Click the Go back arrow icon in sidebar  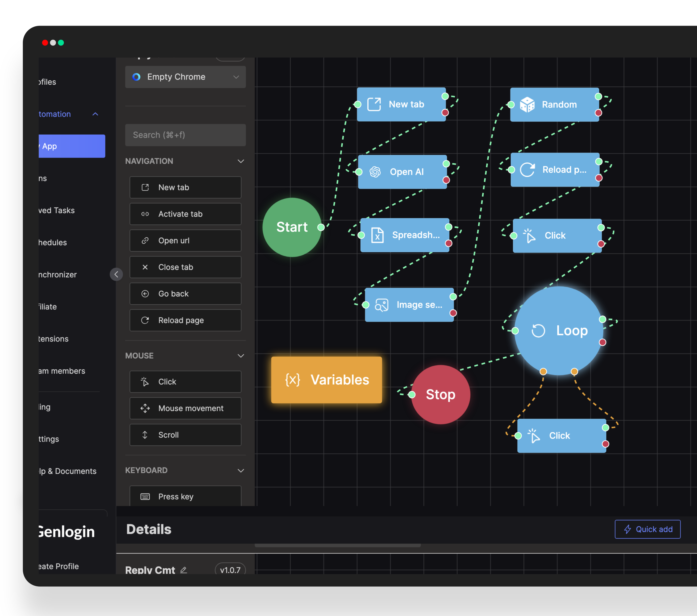pyautogui.click(x=145, y=294)
